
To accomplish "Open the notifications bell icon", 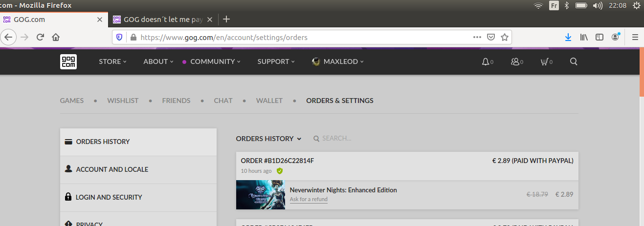I will pos(485,62).
